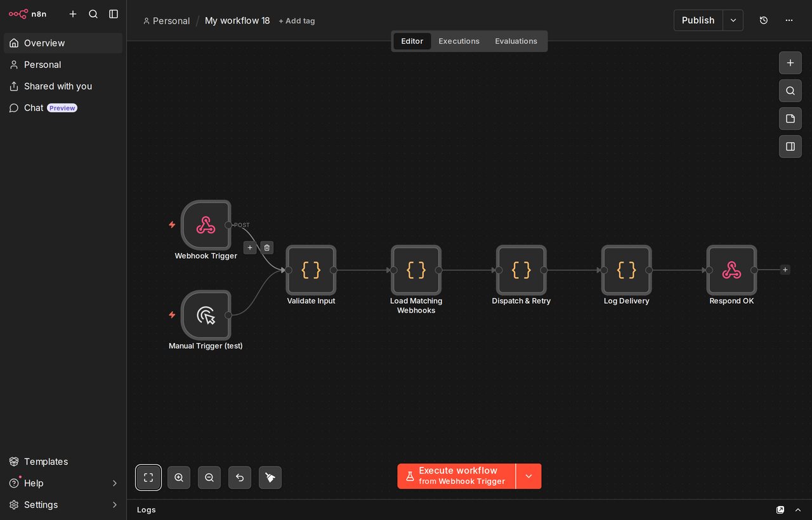This screenshot has width=812, height=520.
Task: Expand the Settings menu
Action: 63,505
